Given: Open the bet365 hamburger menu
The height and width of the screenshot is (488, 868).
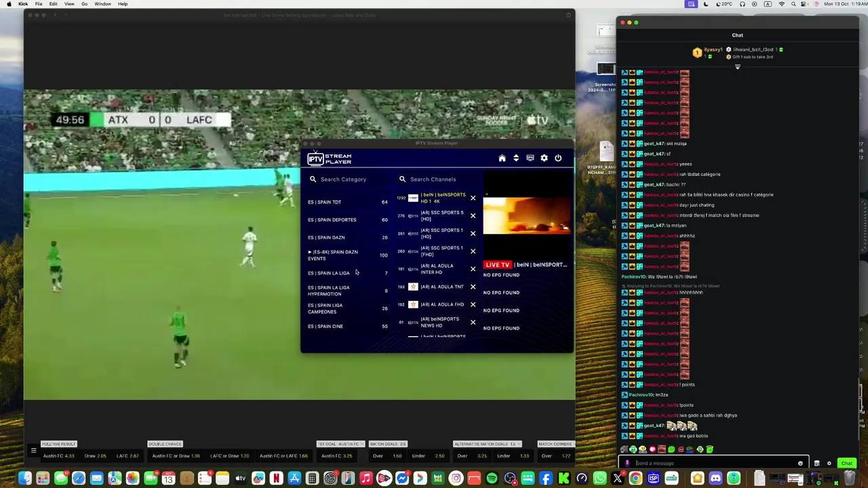Looking at the screenshot, I should click(33, 450).
